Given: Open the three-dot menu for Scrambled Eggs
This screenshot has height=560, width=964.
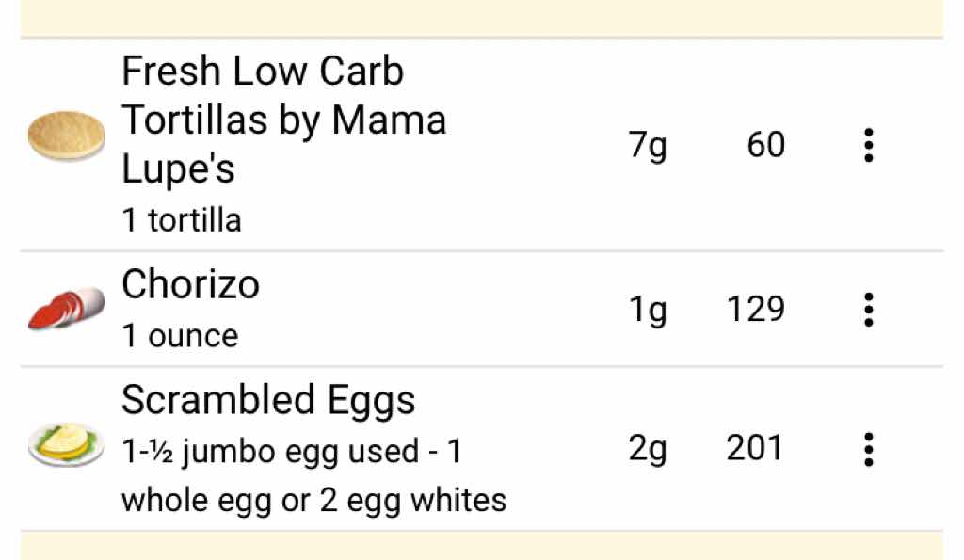Looking at the screenshot, I should [x=868, y=449].
